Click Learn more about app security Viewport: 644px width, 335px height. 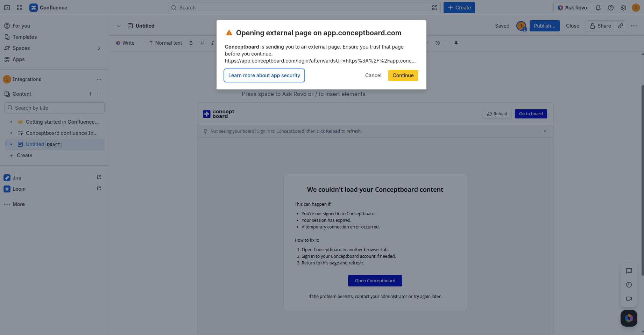pos(264,75)
